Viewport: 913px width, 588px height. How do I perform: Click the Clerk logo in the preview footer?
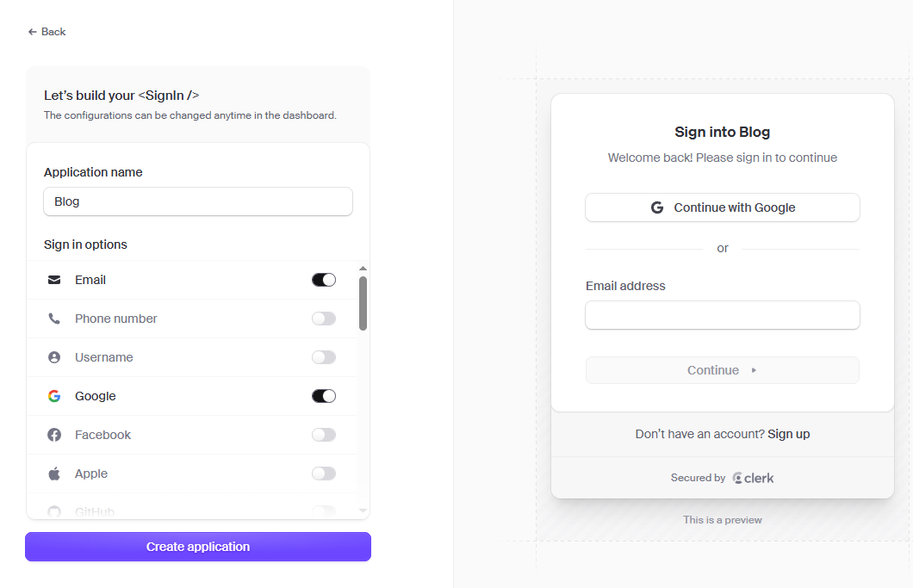(x=753, y=477)
